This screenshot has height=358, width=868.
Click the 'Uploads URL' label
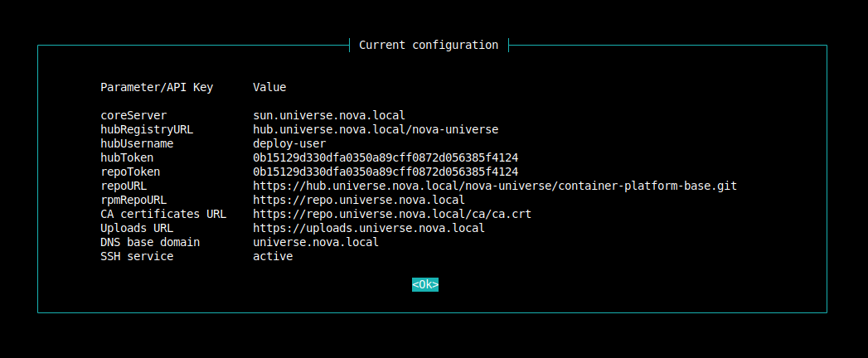click(137, 229)
